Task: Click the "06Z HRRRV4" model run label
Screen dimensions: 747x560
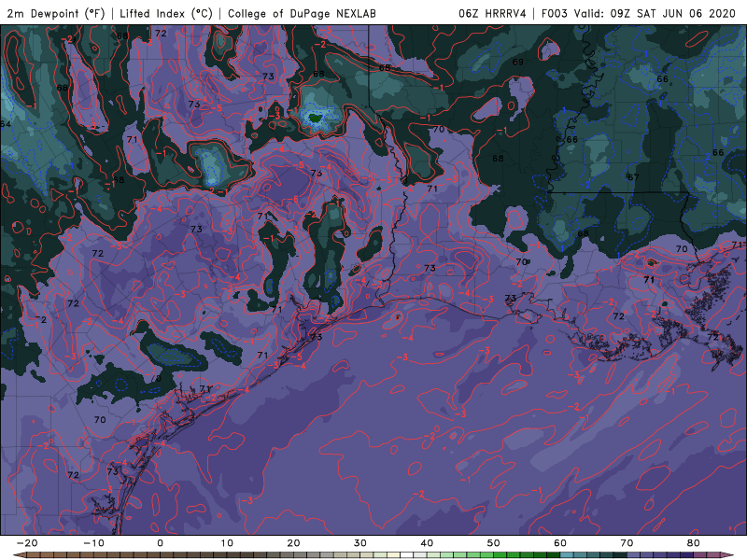Action: (492, 13)
